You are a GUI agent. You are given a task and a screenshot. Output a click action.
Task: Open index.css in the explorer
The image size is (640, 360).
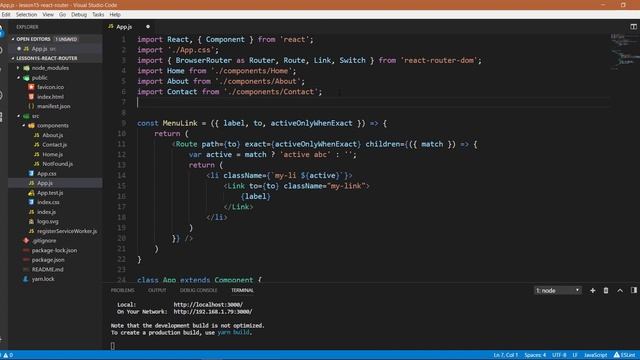point(48,202)
